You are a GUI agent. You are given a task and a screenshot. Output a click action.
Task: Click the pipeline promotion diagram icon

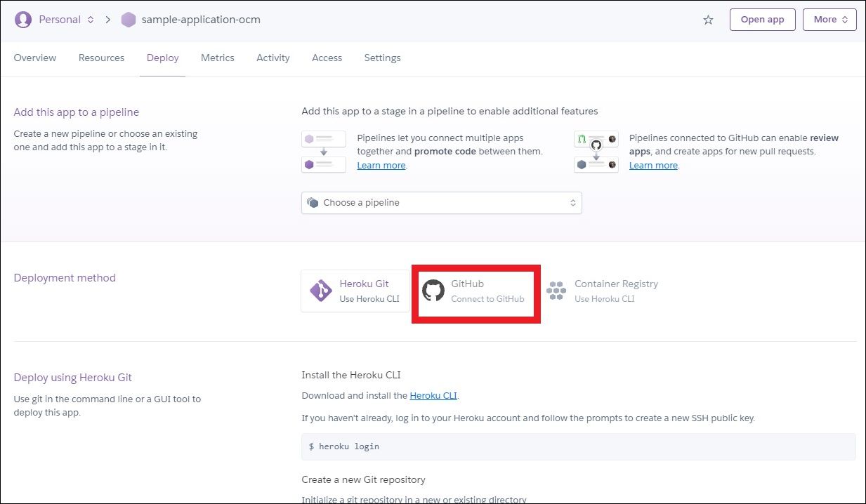[323, 150]
